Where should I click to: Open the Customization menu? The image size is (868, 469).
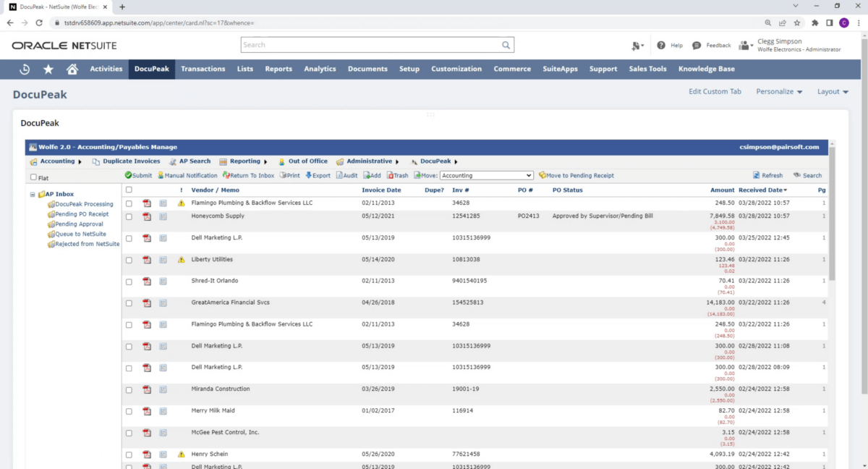456,69
